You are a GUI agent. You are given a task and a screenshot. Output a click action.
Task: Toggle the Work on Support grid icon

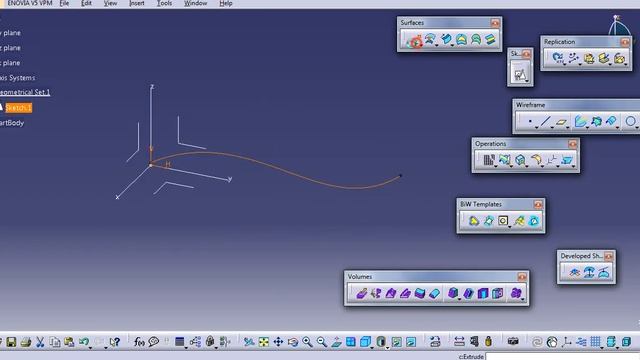596,342
